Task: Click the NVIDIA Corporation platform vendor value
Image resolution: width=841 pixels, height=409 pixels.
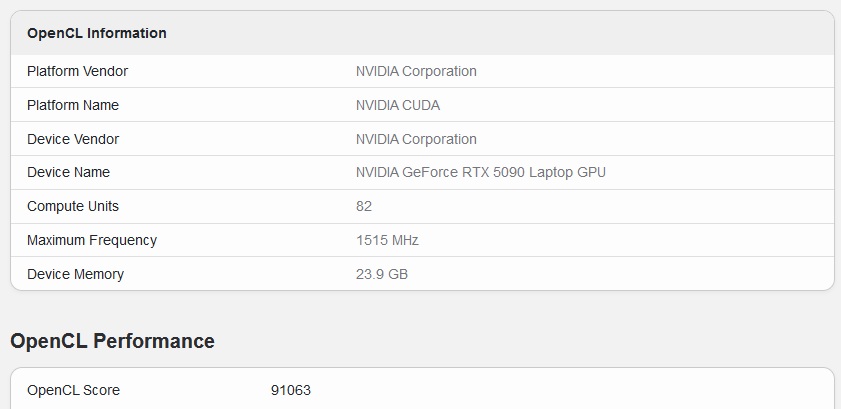Action: 416,71
